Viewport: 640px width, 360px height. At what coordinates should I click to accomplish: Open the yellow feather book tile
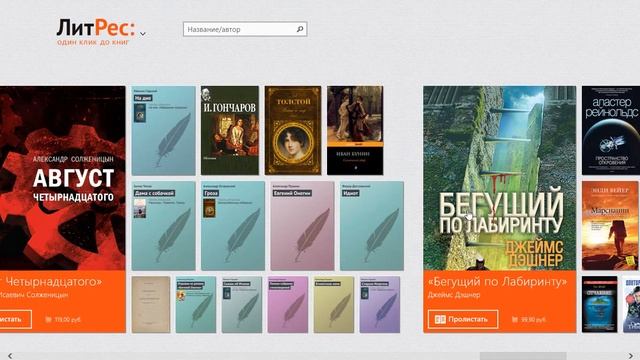[x=333, y=304]
